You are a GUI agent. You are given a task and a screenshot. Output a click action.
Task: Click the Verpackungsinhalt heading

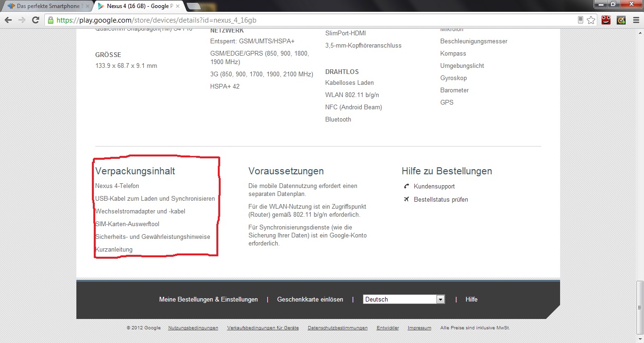click(135, 171)
